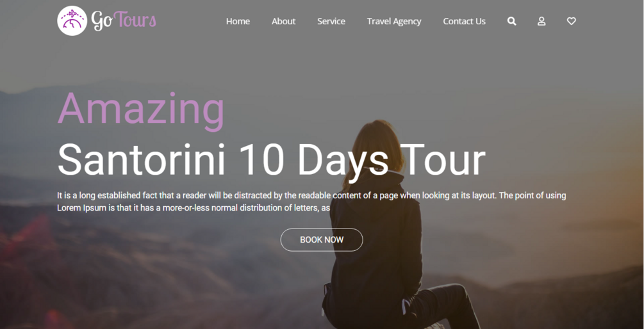The height and width of the screenshot is (329, 644).
Task: Click the heart wishlist icon
Action: pos(572,21)
